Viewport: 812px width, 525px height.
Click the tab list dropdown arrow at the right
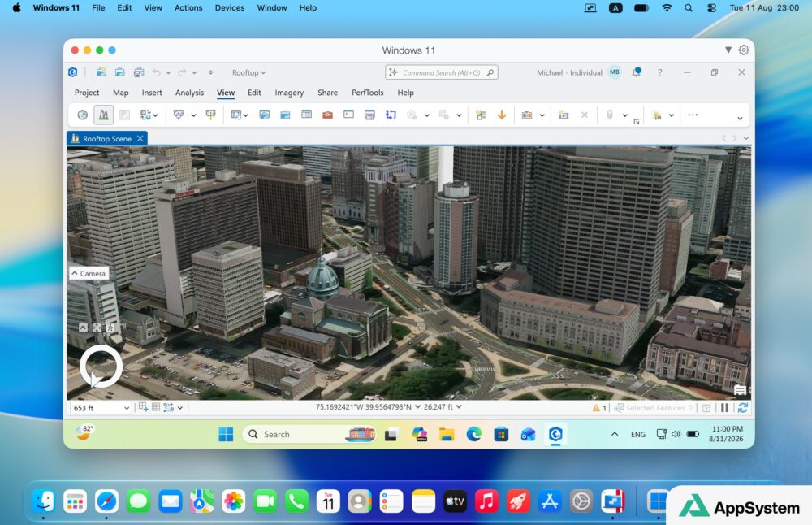[745, 138]
